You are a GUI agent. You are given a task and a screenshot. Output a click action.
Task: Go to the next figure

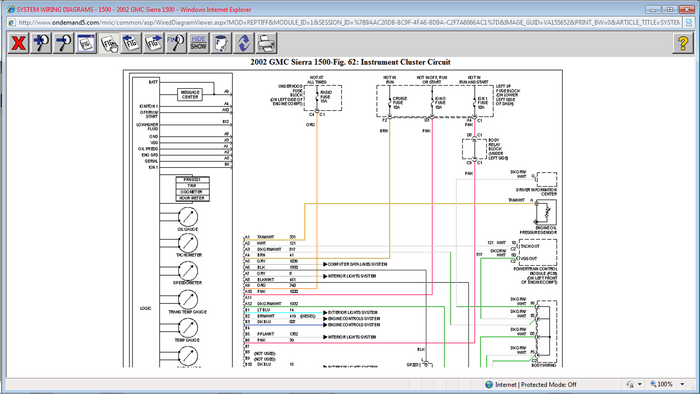(154, 43)
